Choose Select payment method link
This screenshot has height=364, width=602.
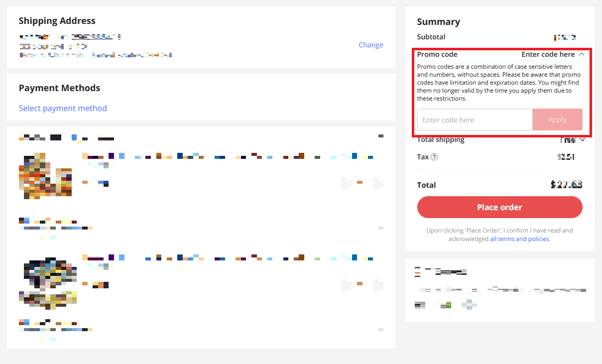(63, 108)
